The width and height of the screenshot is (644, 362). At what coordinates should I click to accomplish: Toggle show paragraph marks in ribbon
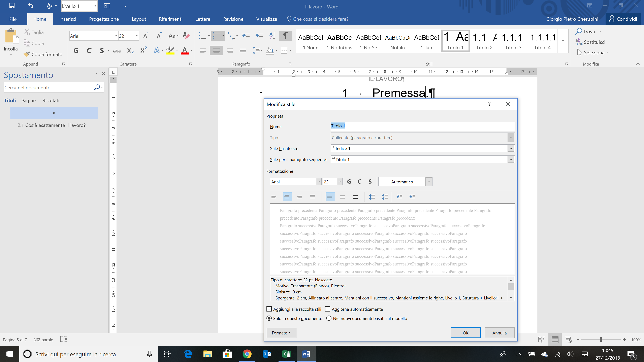(286, 36)
